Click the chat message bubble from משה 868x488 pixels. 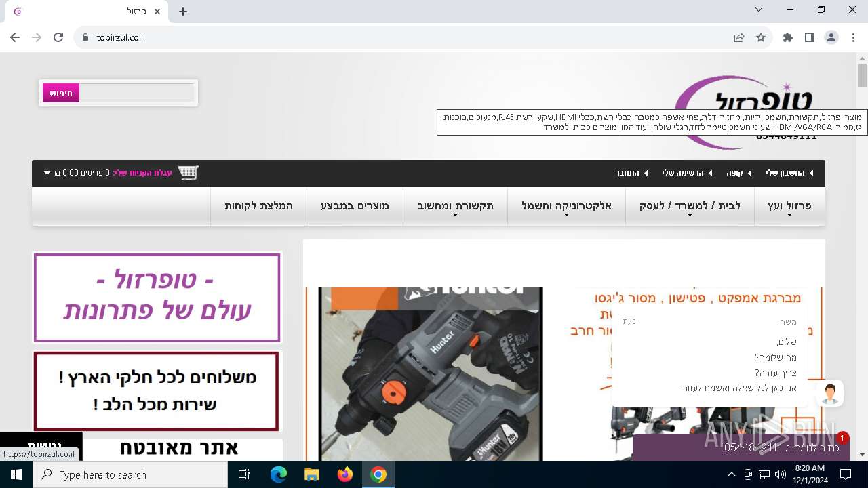click(709, 357)
